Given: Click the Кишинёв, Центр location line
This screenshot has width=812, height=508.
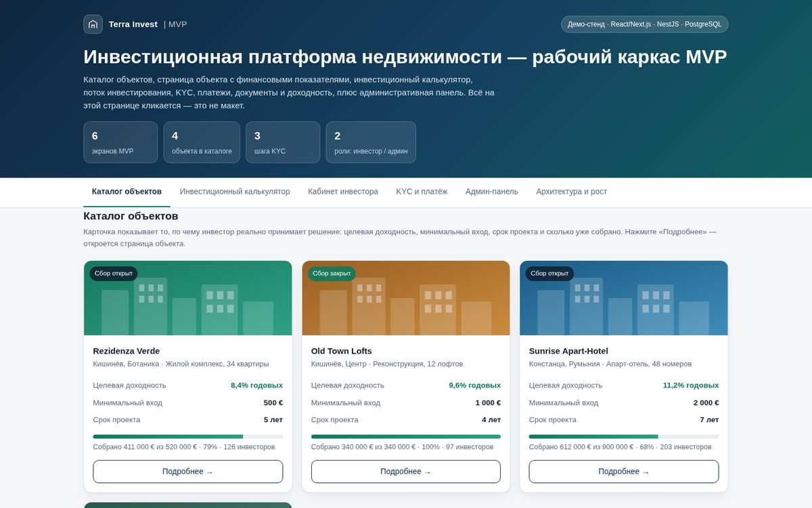Looking at the screenshot, I should point(387,364).
